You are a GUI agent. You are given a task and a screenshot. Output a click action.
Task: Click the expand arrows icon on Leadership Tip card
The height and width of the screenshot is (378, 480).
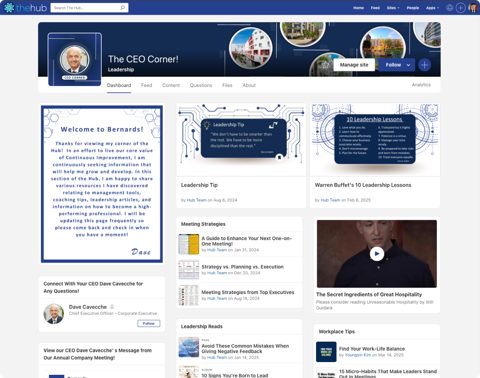pyautogui.click(x=273, y=125)
